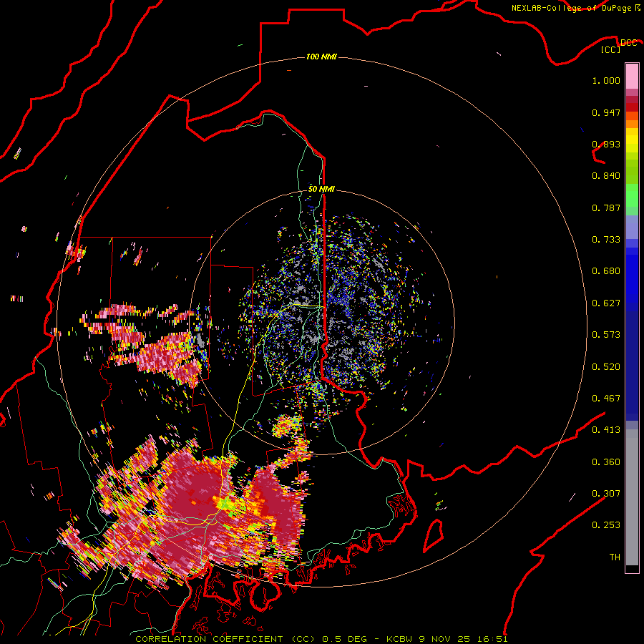This screenshot has width=644, height=644.
Task: Click the 0.307 scale value
Action: click(606, 494)
